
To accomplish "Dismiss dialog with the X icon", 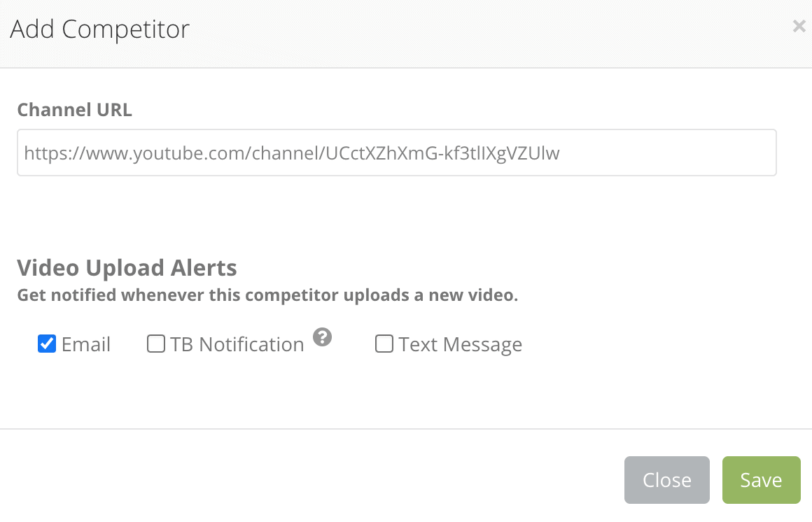I will coord(799,27).
